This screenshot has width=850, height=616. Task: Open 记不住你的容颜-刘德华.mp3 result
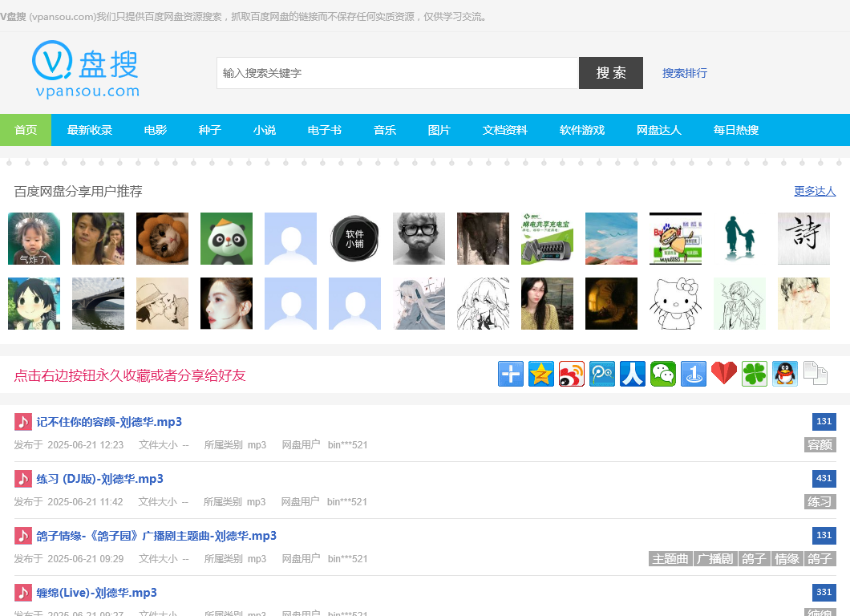click(x=109, y=422)
